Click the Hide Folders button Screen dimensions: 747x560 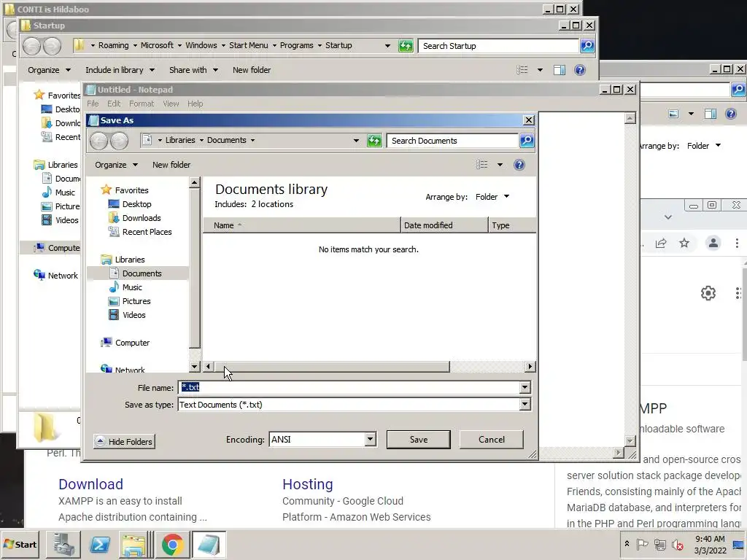[124, 441]
